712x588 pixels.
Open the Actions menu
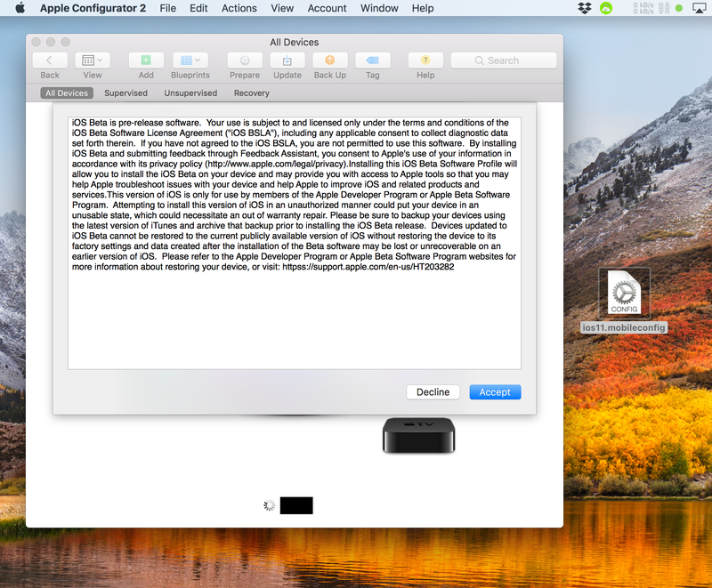coord(239,8)
